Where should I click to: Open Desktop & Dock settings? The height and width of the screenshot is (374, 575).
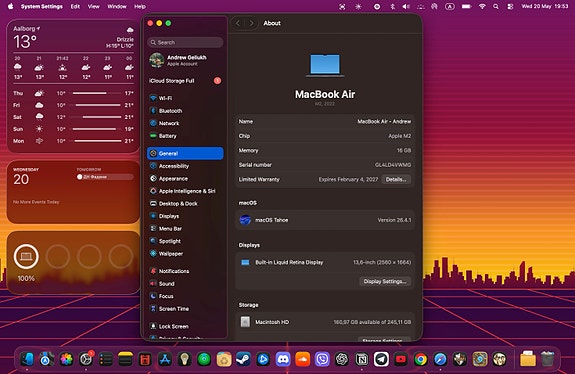pos(185,204)
